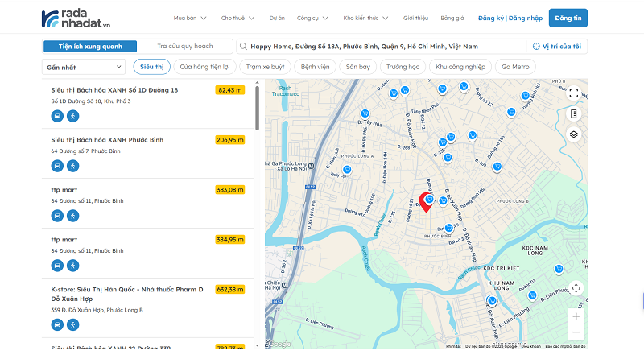The height and width of the screenshot is (359, 644).
Task: Show driving route to ttp mart 383,08 m
Action: (57, 216)
